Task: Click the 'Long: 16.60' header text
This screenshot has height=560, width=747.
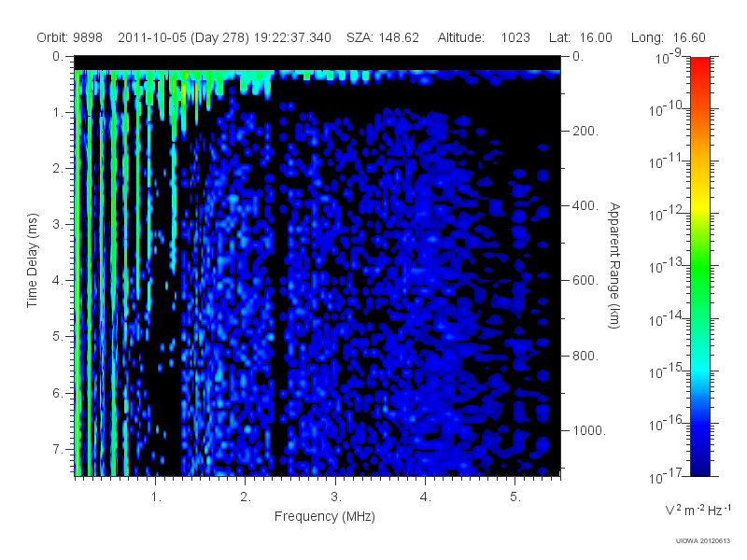Action: click(668, 37)
